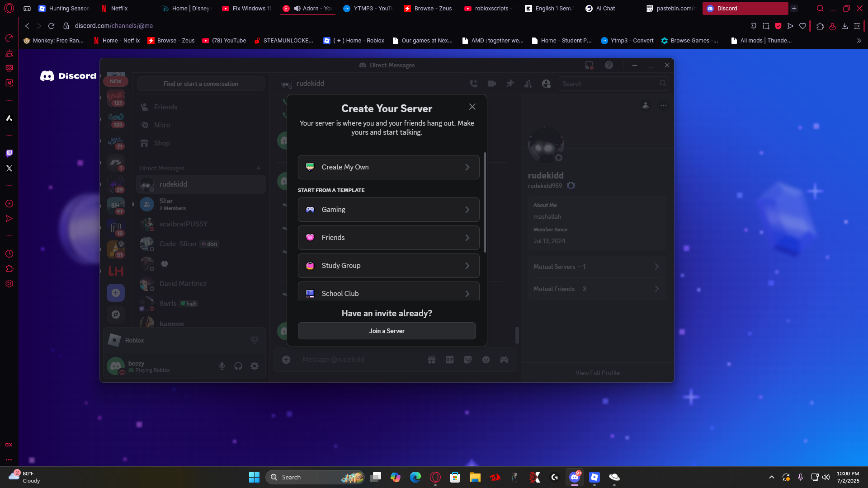Add friends to DM icon in header

[528, 84]
